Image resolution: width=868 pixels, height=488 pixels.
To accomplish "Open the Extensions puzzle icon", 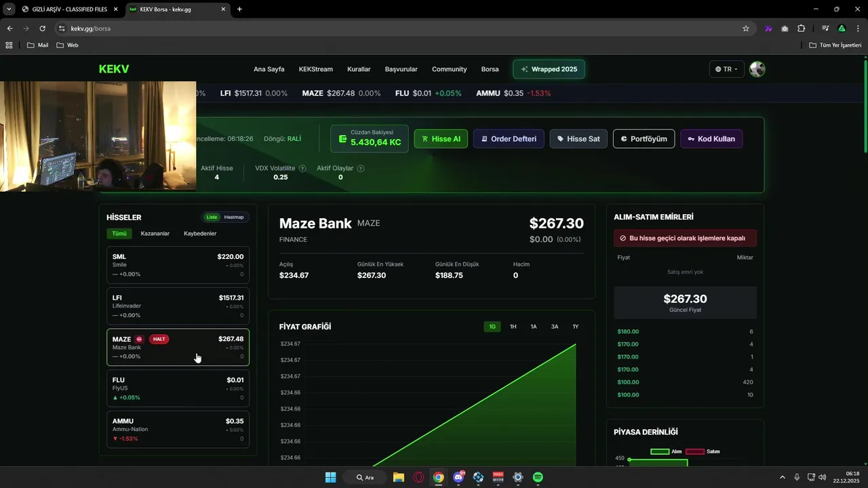I will tap(802, 28).
